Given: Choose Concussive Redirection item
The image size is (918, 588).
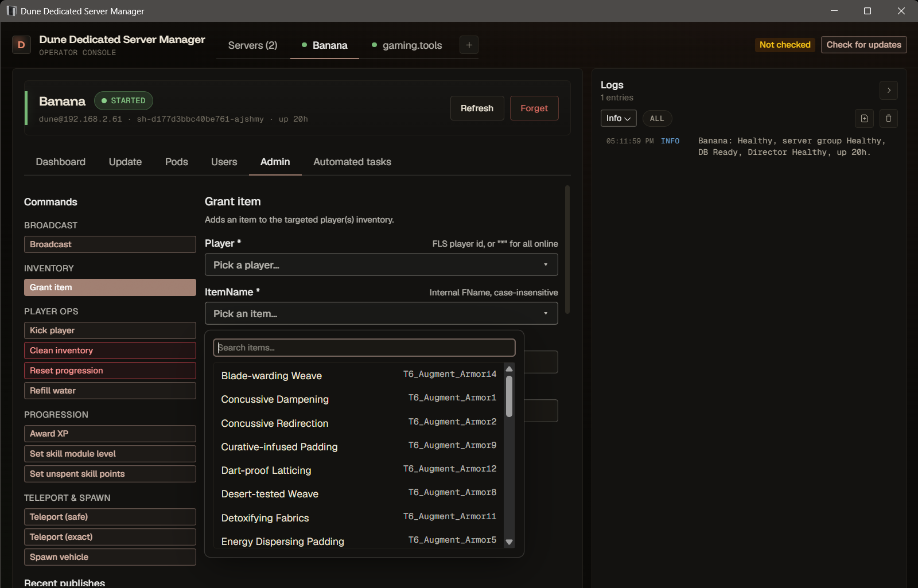Looking at the screenshot, I should coord(359,423).
